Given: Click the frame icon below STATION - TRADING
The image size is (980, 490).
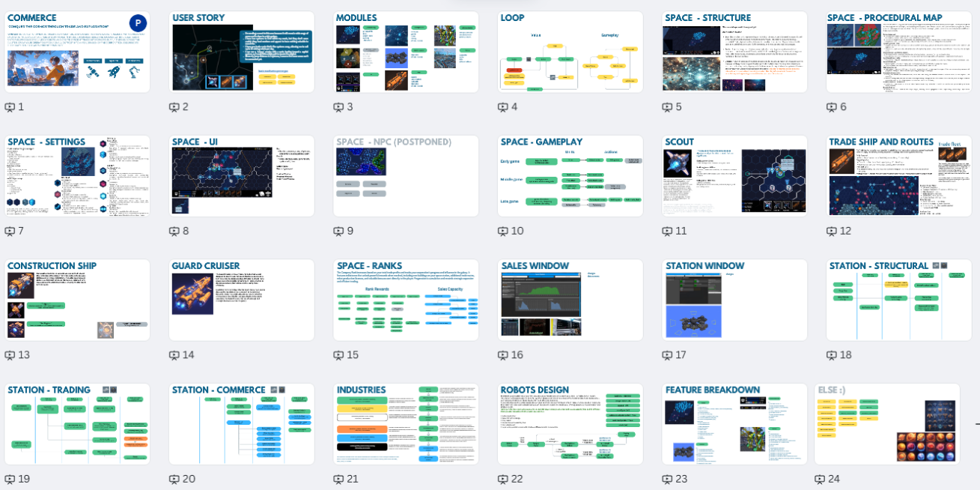Looking at the screenshot, I should pos(10,480).
